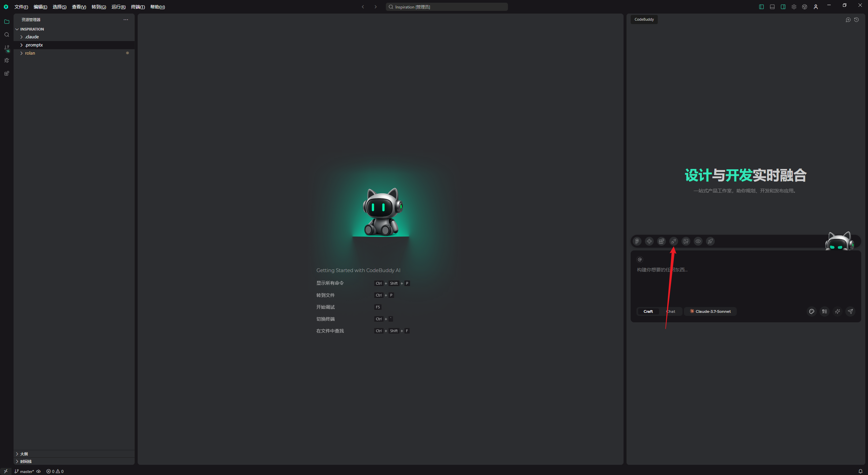Click the Inspiration command center search box

click(x=447, y=7)
